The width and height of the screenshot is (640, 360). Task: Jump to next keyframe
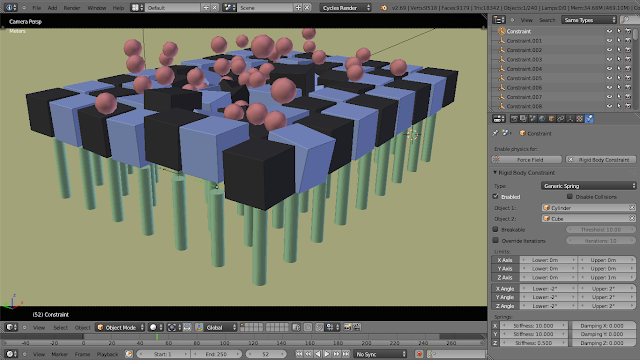point(337,354)
